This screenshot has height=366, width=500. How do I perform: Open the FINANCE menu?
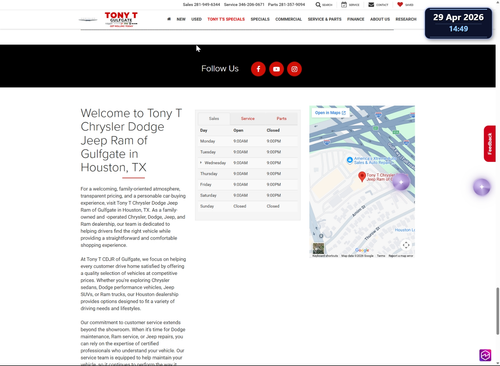click(x=356, y=19)
